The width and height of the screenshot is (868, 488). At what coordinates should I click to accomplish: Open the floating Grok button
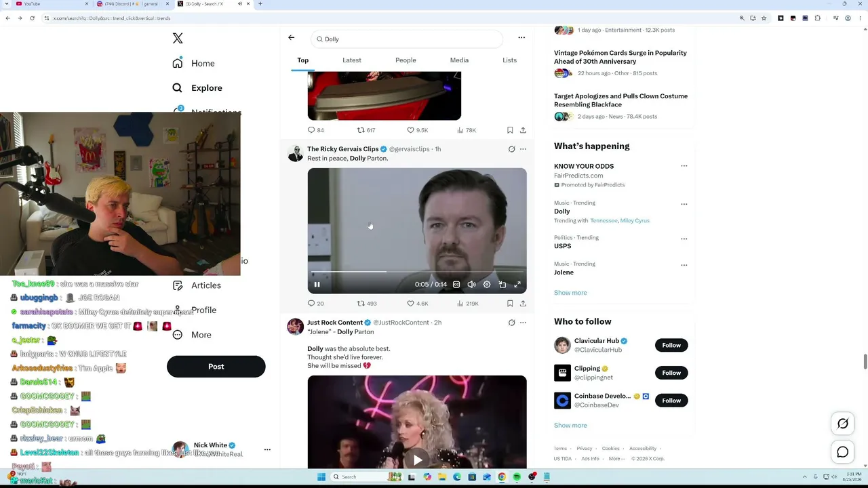tap(843, 424)
